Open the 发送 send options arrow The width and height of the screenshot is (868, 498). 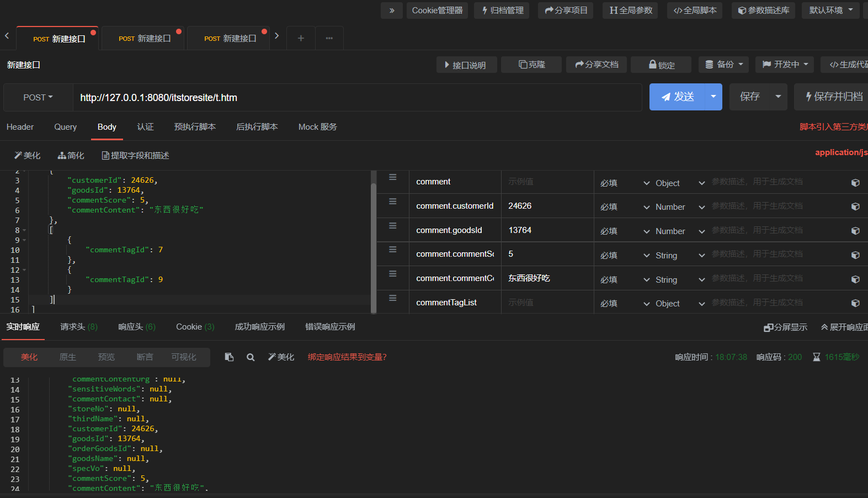(x=713, y=97)
